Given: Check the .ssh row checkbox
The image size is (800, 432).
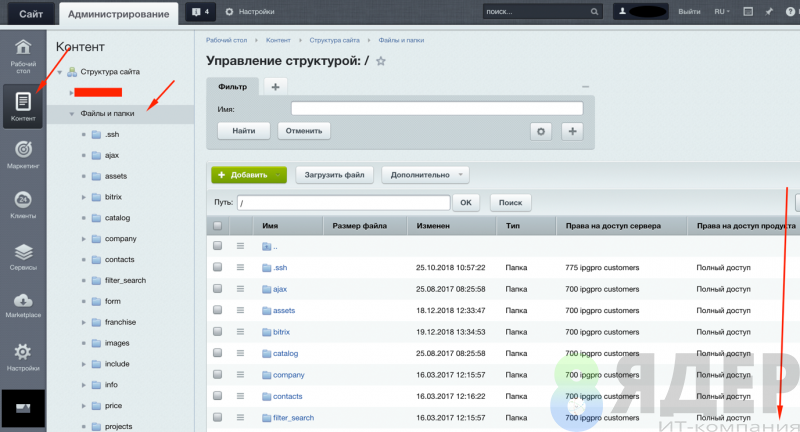Looking at the screenshot, I should point(217,267).
